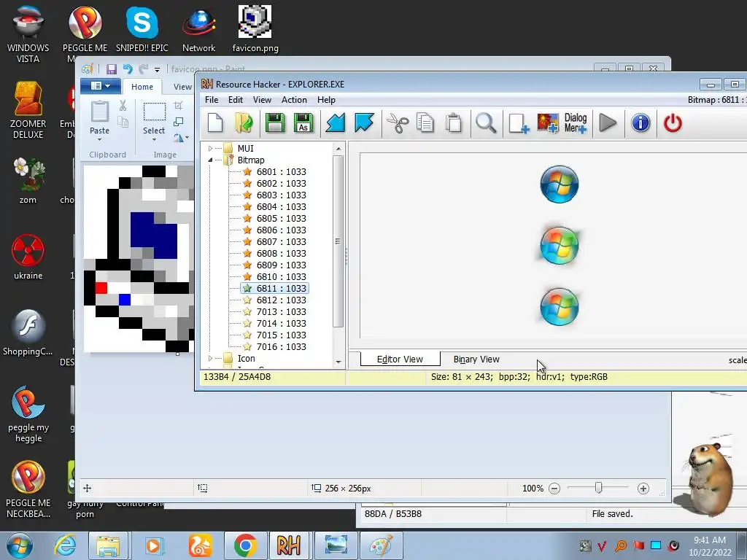The image size is (747, 560).
Task: Click the Windows Start orb
Action: (x=20, y=545)
